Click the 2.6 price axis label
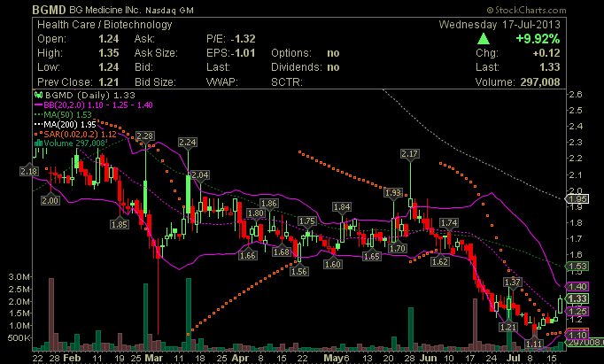The width and height of the screenshot is (604, 364). pyautogui.click(x=576, y=95)
